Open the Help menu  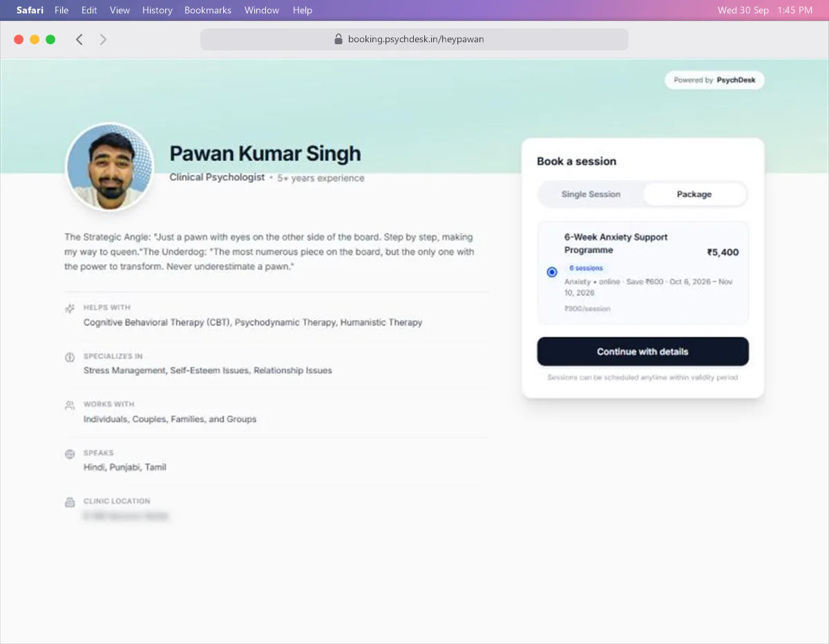[303, 10]
